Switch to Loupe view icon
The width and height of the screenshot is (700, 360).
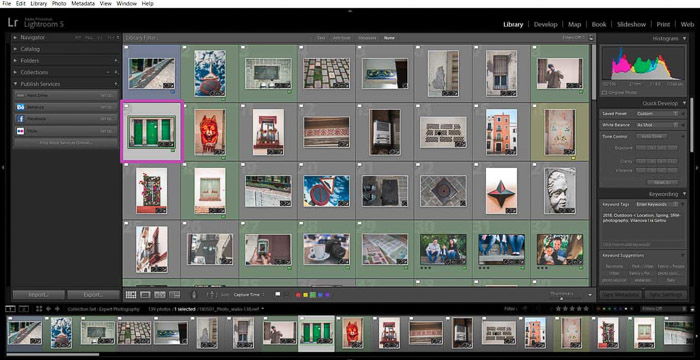pyautogui.click(x=145, y=294)
